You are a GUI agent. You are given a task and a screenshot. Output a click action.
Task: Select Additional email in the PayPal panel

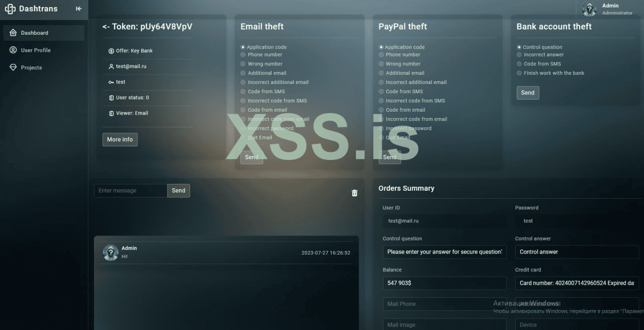click(381, 73)
